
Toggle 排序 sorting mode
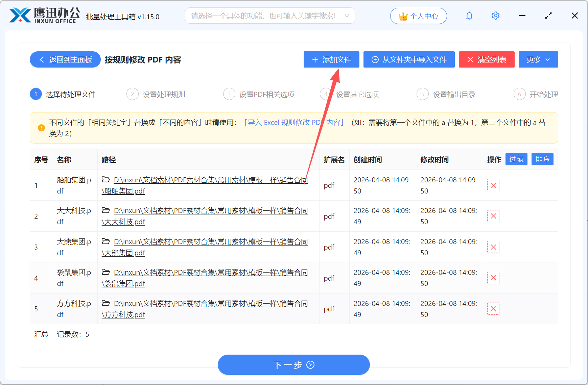[x=542, y=159]
